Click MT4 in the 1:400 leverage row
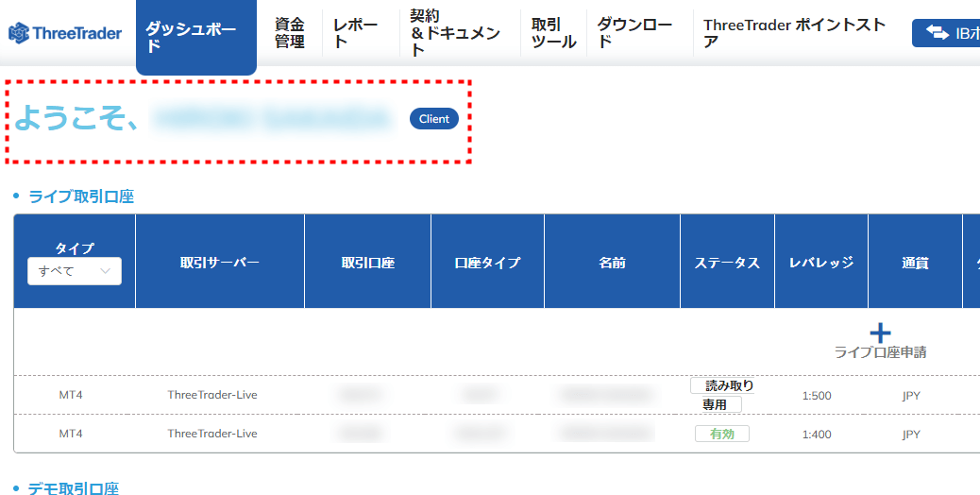The height and width of the screenshot is (495, 980). click(x=71, y=434)
